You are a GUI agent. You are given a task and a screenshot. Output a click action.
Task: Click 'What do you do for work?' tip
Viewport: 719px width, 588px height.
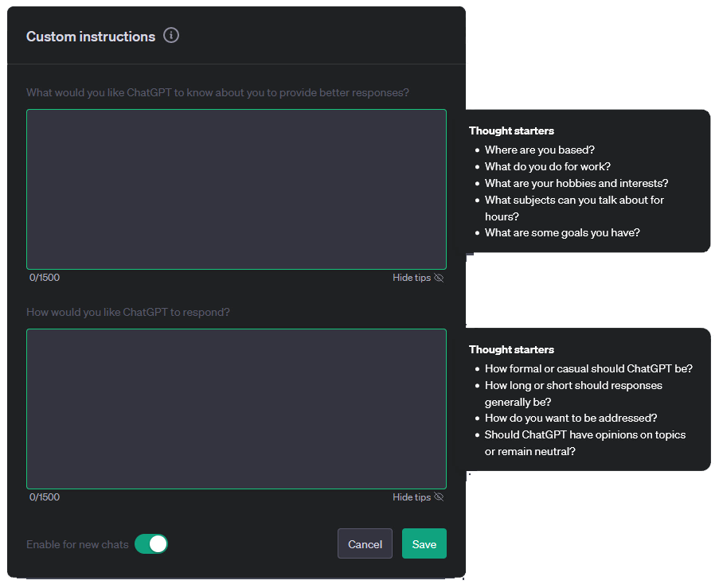[548, 166]
